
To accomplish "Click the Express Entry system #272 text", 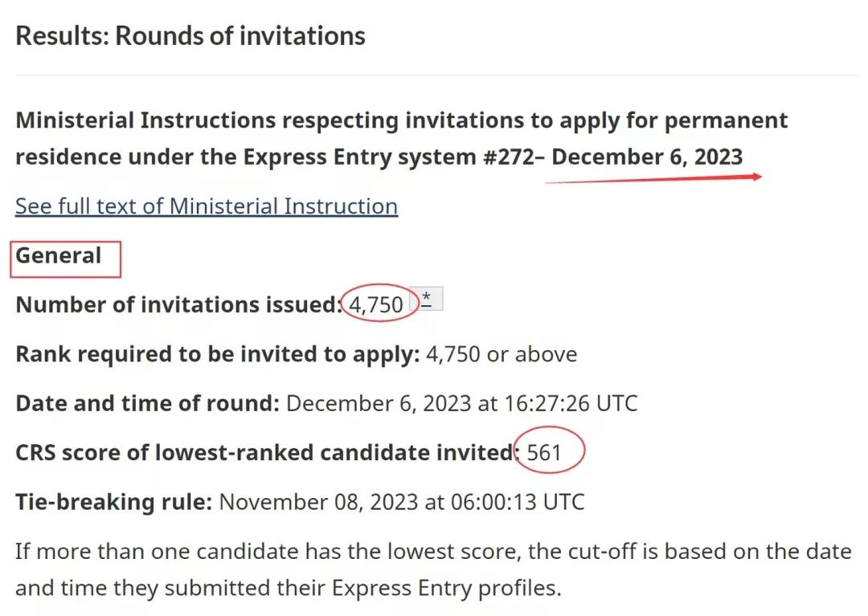I will (389, 157).
